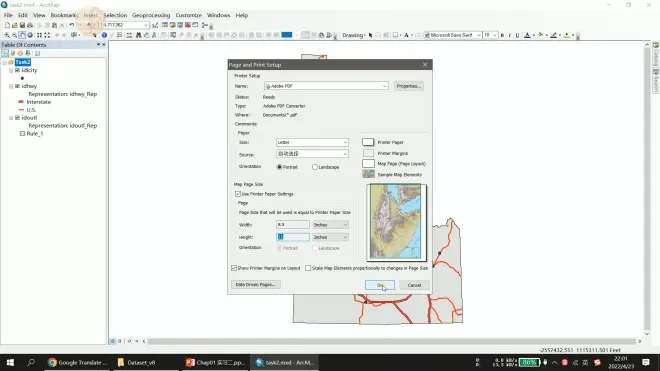Image resolution: width=660 pixels, height=371 pixels.
Task: Click the Data Driven Pages button
Action: click(255, 285)
